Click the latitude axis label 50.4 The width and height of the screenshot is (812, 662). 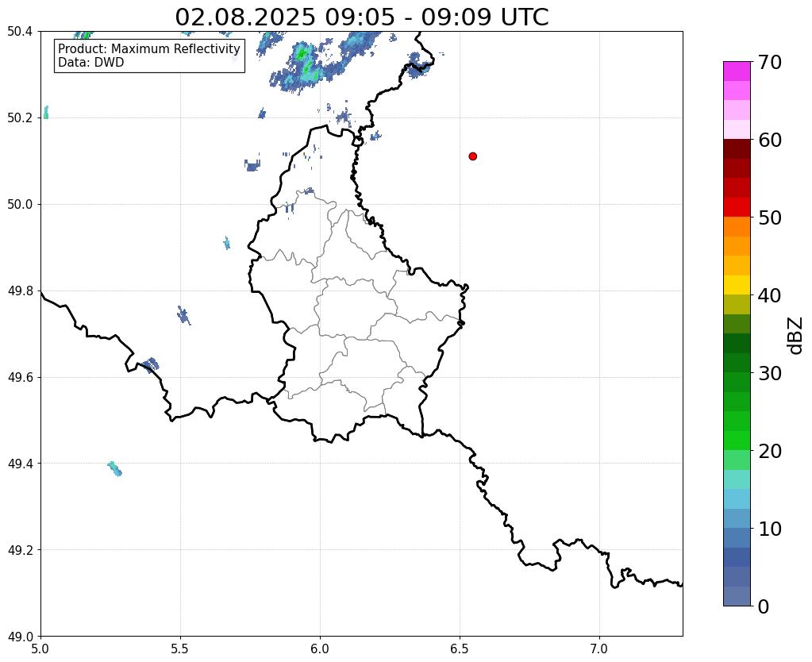coord(20,32)
